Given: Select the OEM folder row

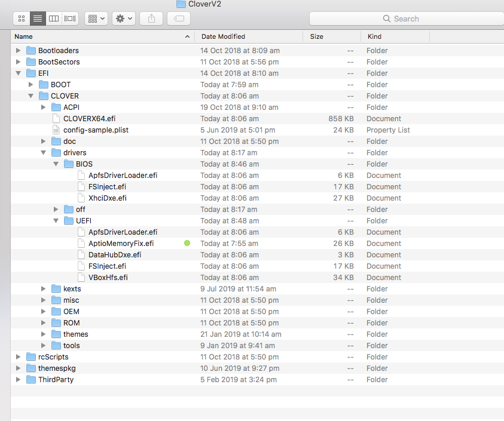Looking at the screenshot, I should click(257, 312).
